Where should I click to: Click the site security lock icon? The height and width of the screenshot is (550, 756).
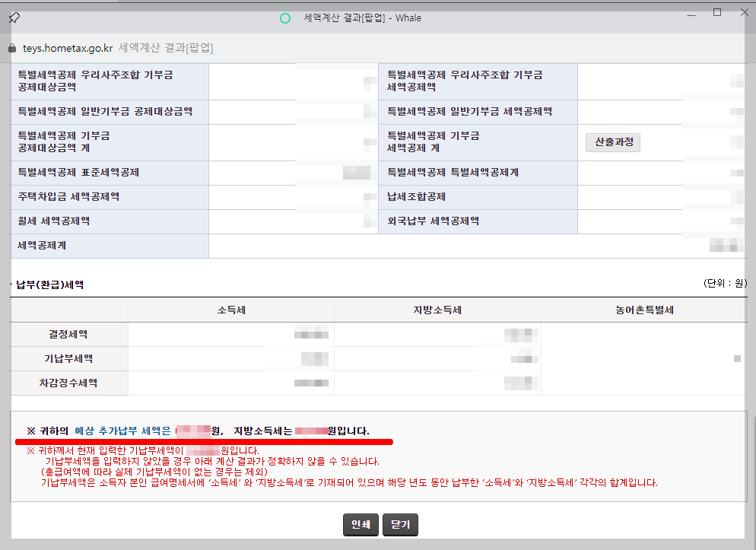(x=11, y=46)
